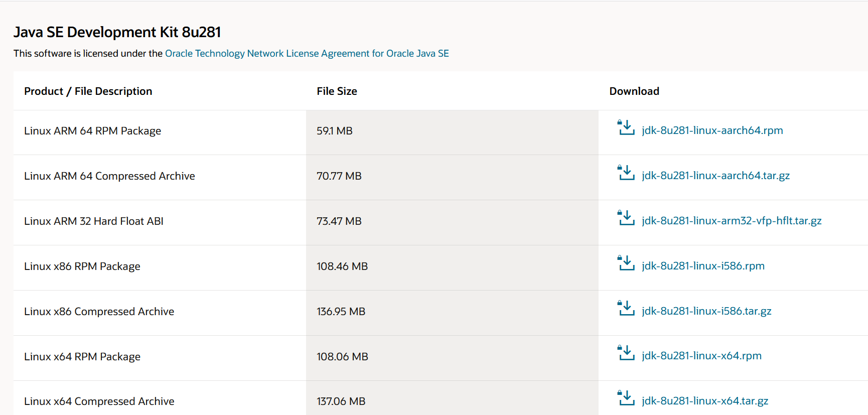Screen dimensions: 868x415
Task: Click the File Size column header
Action: [x=337, y=91]
